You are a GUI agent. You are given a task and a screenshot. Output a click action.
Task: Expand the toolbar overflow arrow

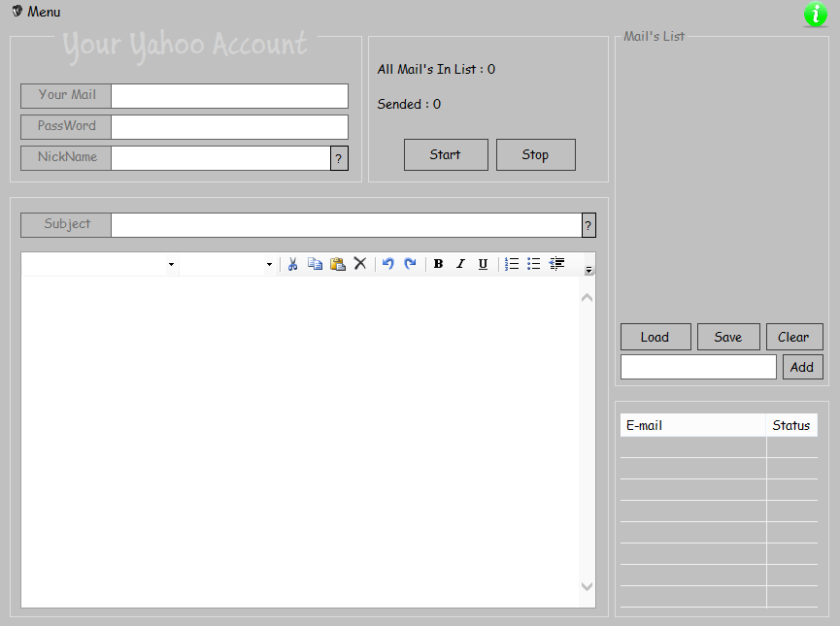click(x=588, y=270)
